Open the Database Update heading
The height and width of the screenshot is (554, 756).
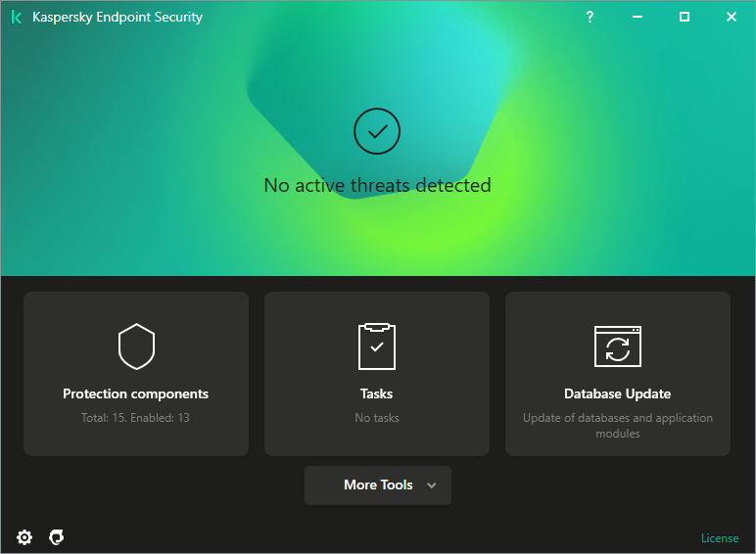[618, 393]
